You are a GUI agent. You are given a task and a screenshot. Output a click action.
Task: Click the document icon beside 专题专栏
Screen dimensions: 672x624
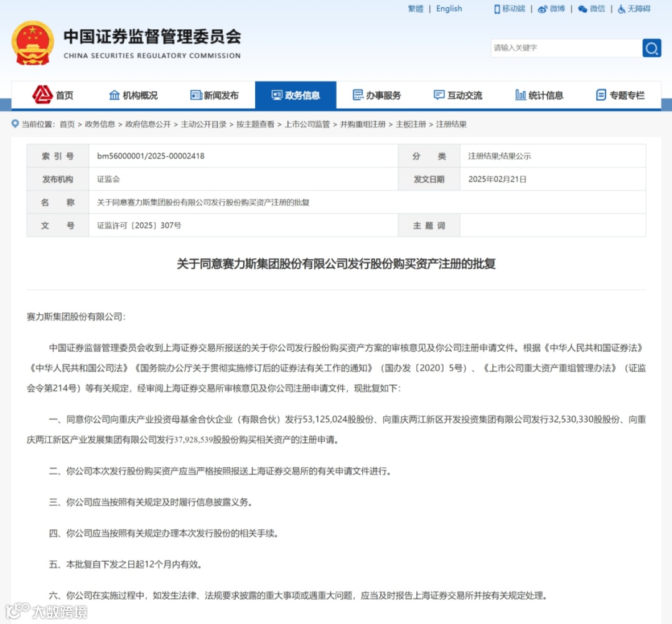(x=601, y=95)
